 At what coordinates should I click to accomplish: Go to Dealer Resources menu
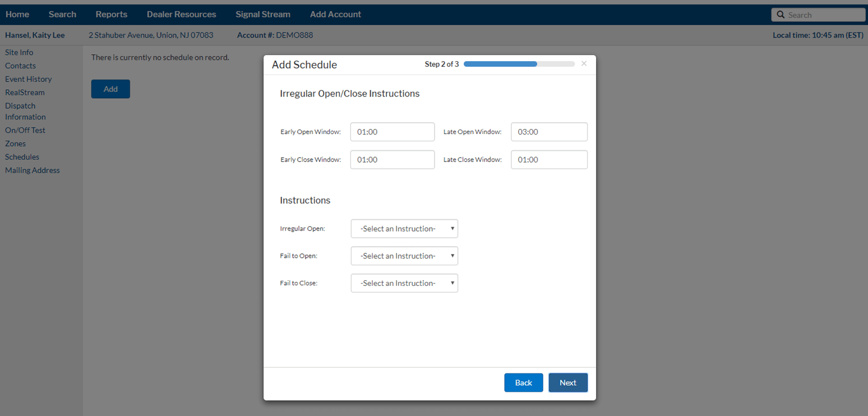181,15
